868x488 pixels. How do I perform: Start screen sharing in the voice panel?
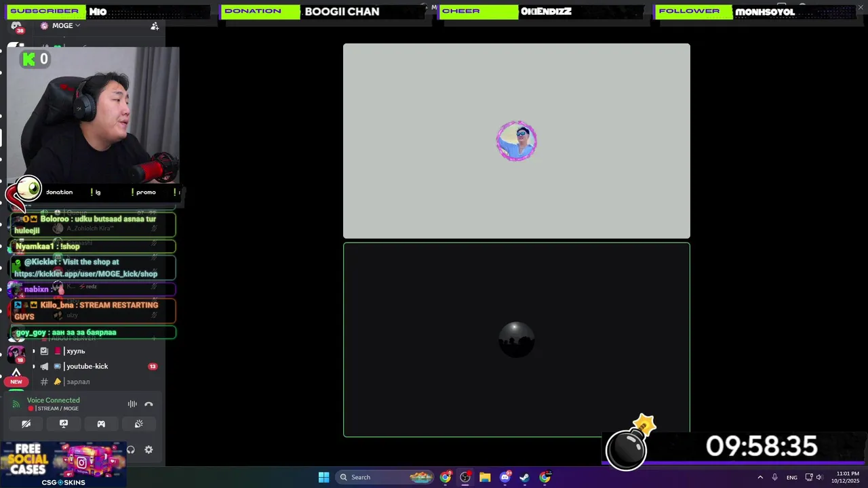click(x=64, y=424)
